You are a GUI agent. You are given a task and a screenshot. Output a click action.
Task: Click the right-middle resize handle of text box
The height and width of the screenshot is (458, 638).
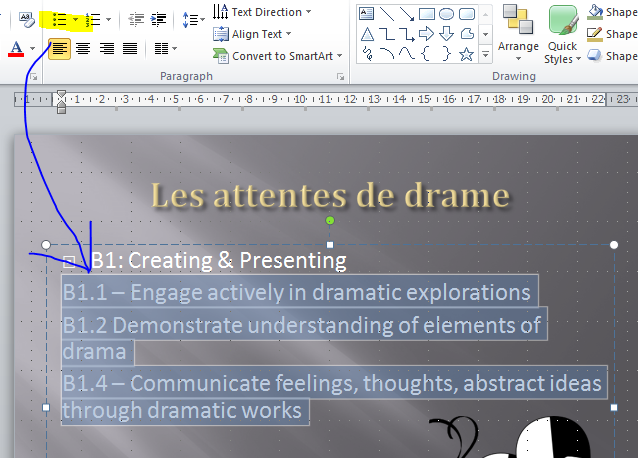pos(614,408)
